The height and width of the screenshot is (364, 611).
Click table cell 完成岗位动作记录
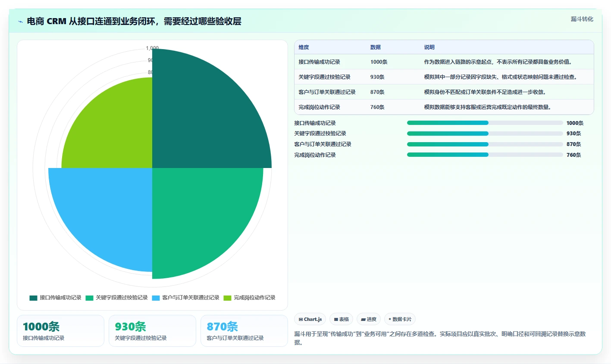pos(319,107)
